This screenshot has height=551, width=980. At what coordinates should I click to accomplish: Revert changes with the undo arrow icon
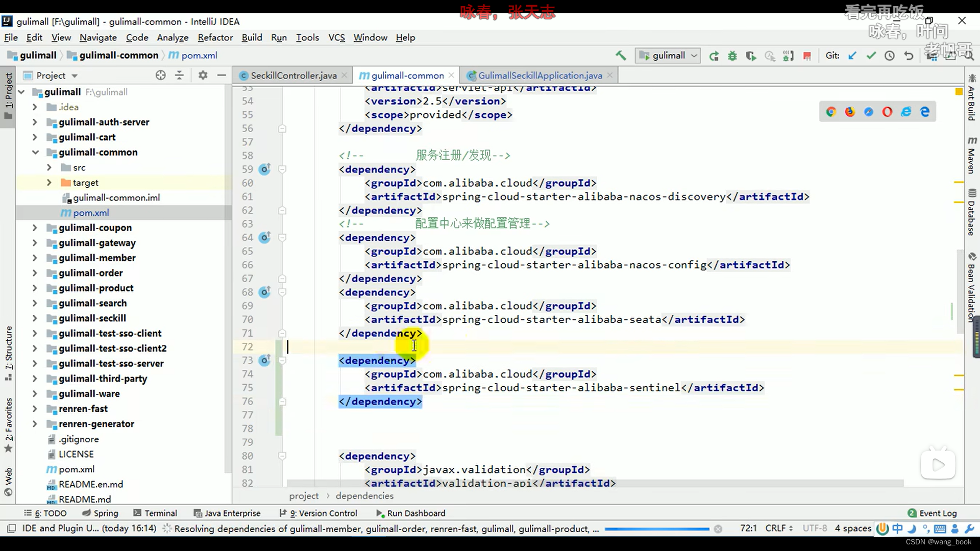[x=909, y=56]
